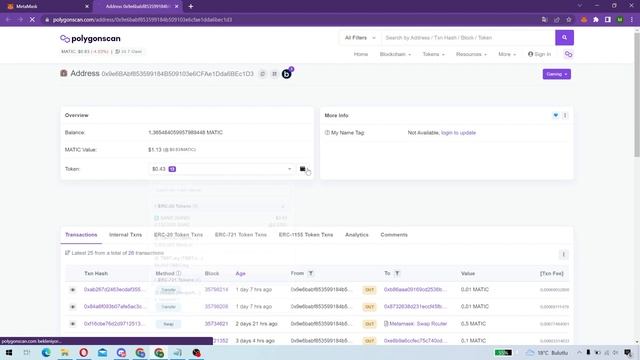Click the heart icon in More Info
Image resolution: width=640 pixels, height=360 pixels.
click(556, 116)
